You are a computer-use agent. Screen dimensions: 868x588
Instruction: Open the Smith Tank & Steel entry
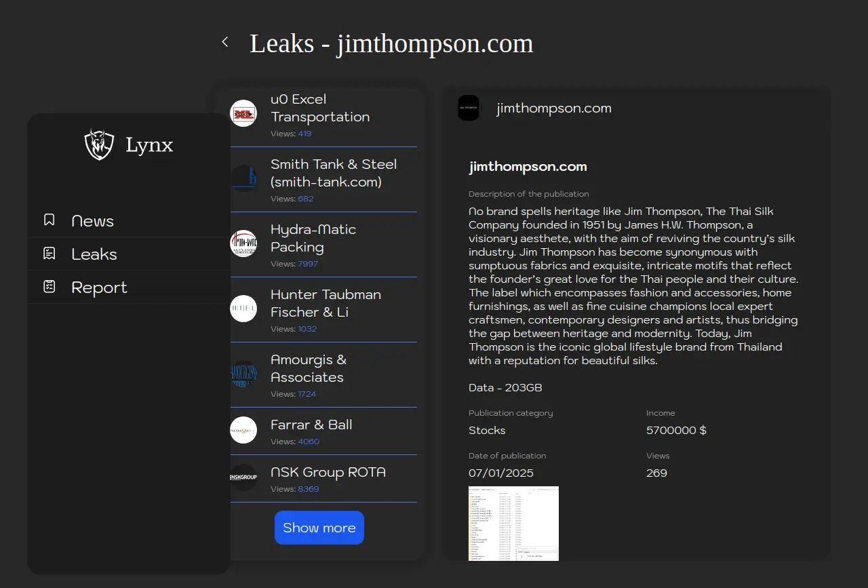333,174
